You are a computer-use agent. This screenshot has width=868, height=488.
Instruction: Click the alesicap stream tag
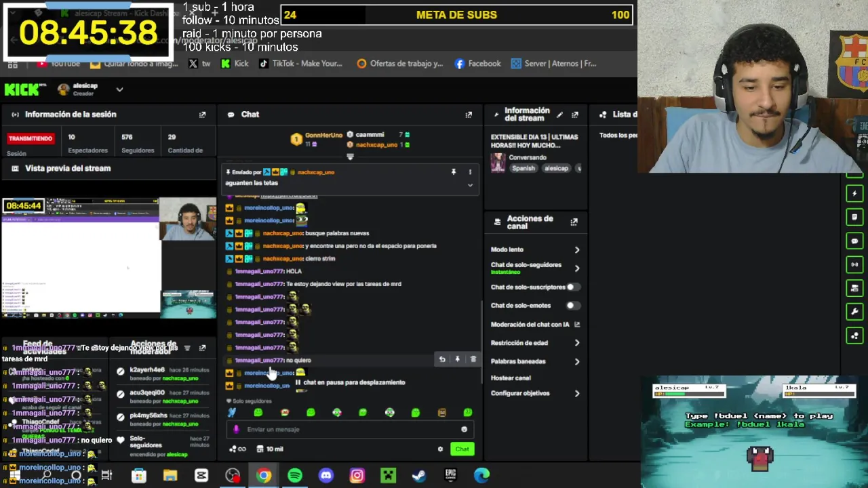click(x=556, y=168)
